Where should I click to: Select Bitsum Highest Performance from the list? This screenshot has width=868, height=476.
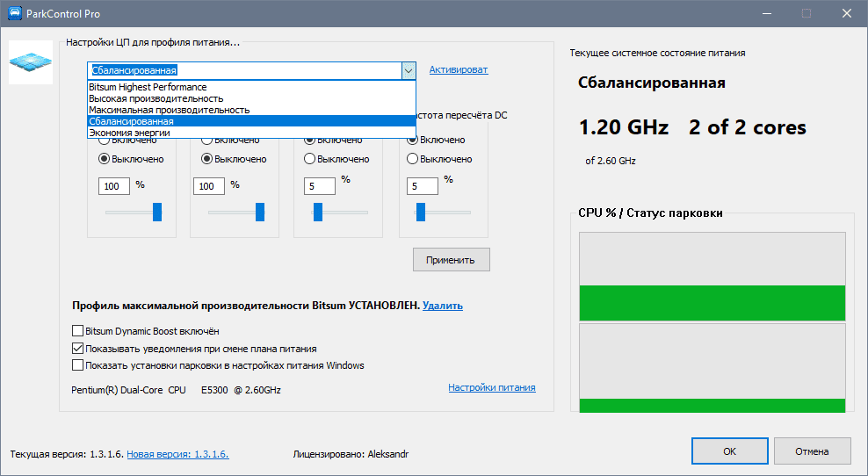[x=252, y=87]
